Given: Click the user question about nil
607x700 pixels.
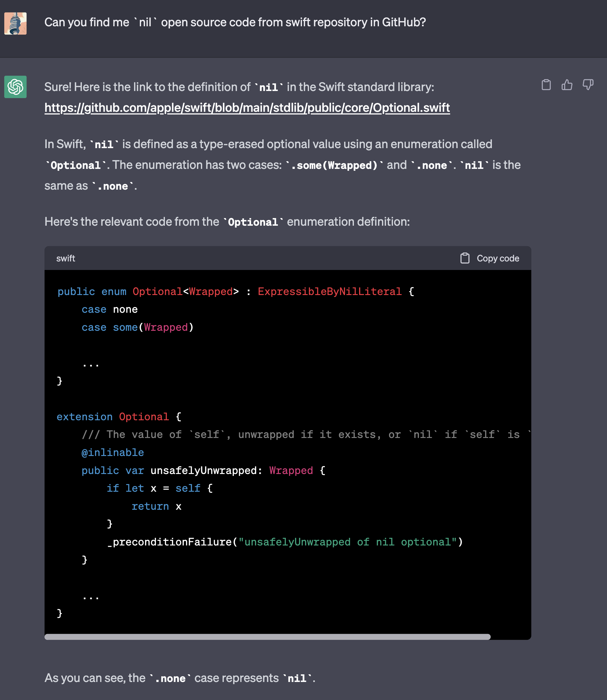Looking at the screenshot, I should tap(235, 22).
